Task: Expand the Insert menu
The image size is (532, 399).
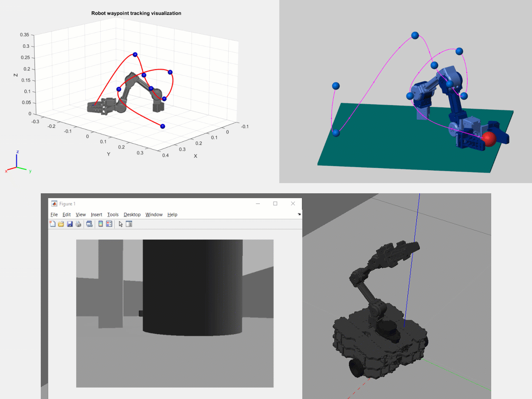Action: tap(96, 215)
